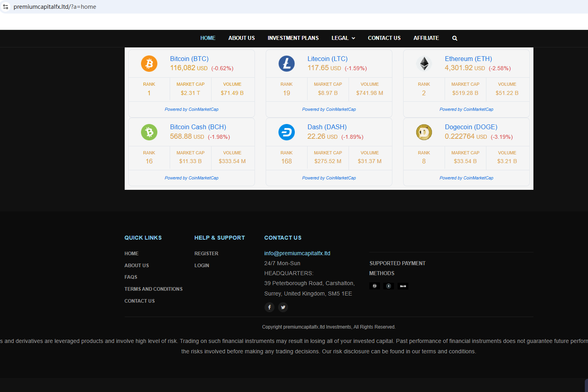588x392 pixels.
Task: Click Powered by CoinMarketCap under Dogecoin
Action: [466, 178]
